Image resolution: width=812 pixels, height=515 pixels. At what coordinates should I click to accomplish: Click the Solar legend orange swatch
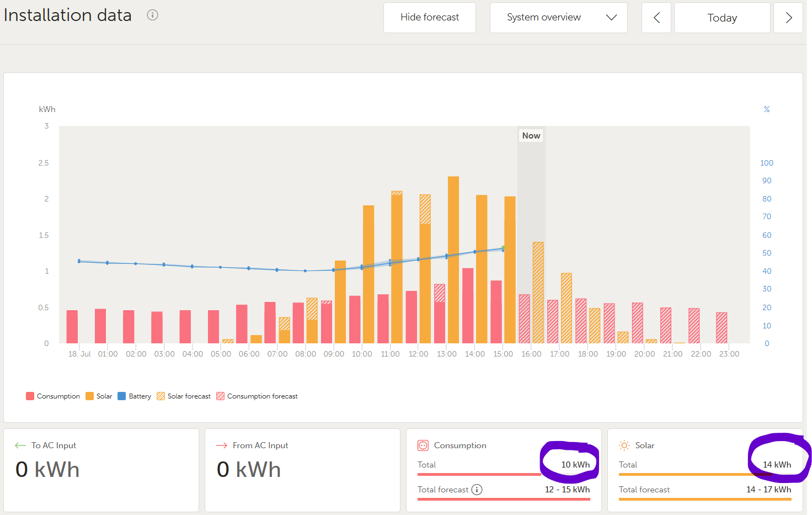tap(89, 396)
